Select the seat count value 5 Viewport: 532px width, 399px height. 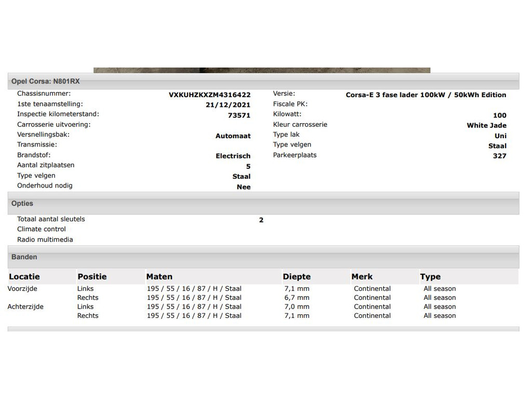[x=248, y=167]
